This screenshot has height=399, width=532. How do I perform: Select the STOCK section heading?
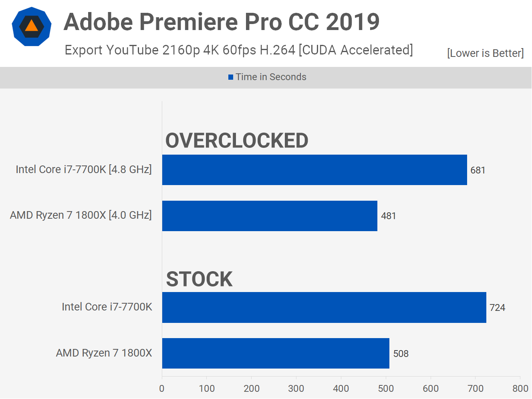[x=199, y=279]
